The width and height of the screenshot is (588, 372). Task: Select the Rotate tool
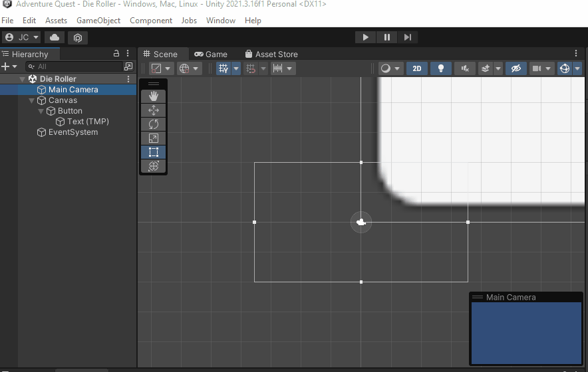click(x=153, y=124)
